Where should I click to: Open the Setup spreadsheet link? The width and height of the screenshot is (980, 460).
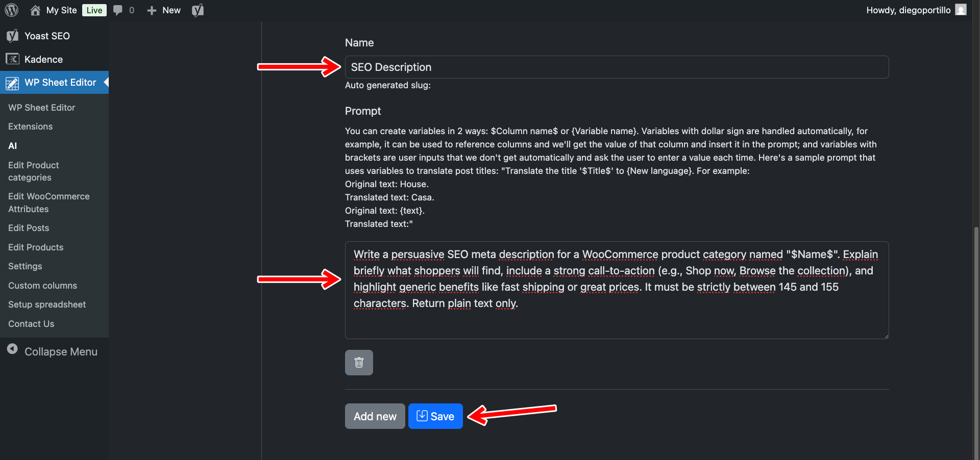tap(47, 304)
